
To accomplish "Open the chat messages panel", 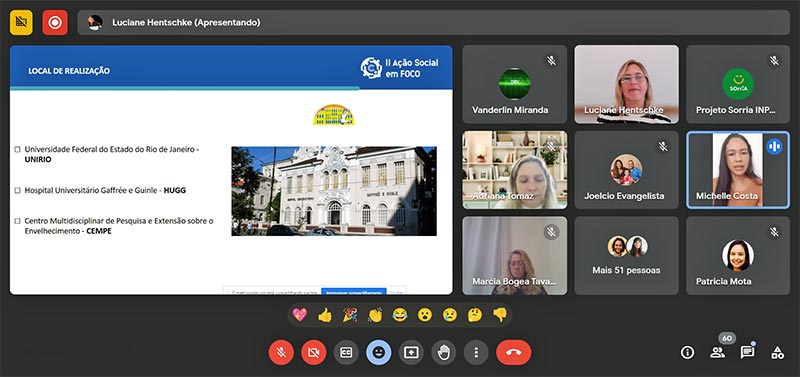I will (747, 352).
